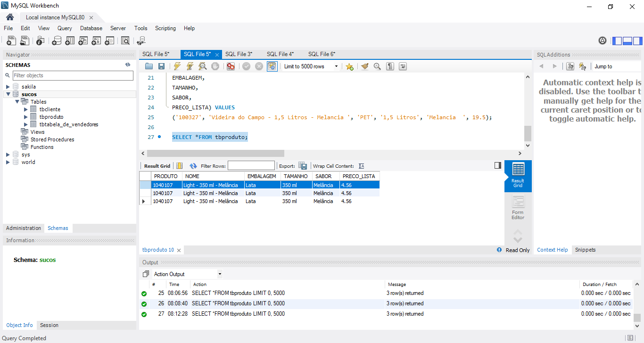
Task: Create a new stored procedure icon
Action: 96,41
